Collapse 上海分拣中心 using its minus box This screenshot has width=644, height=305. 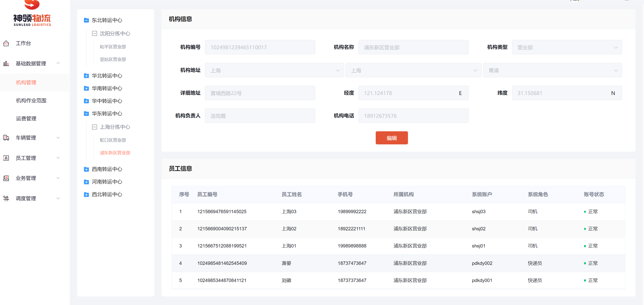point(95,127)
